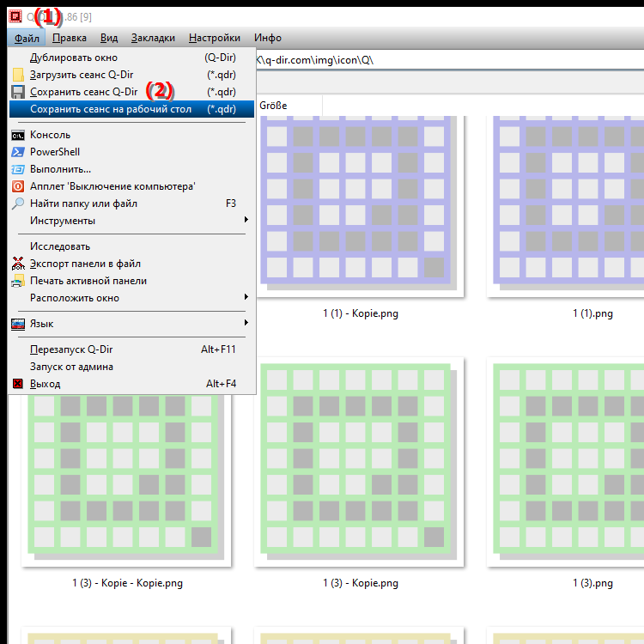Click file name text 1 (1).png
This screenshot has width=644, height=644.
(x=592, y=313)
